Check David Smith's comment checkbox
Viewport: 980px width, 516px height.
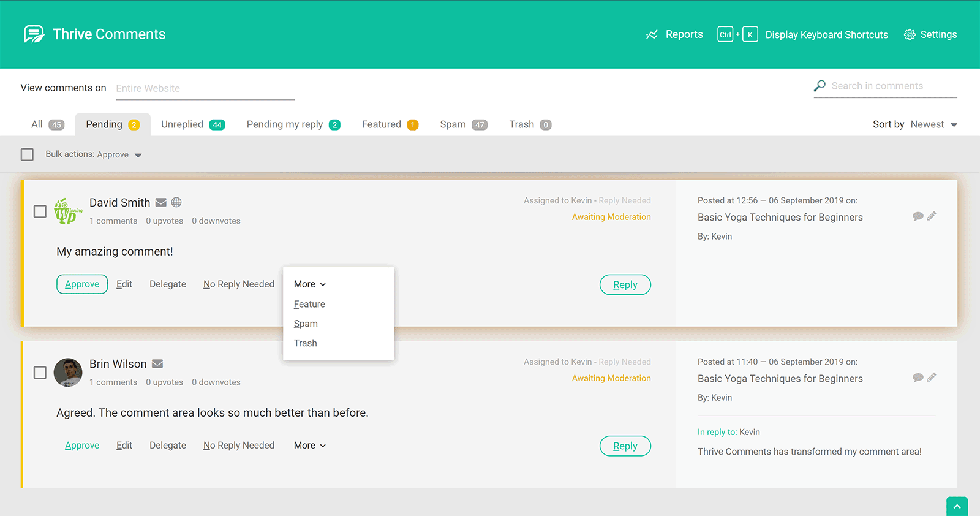40,211
